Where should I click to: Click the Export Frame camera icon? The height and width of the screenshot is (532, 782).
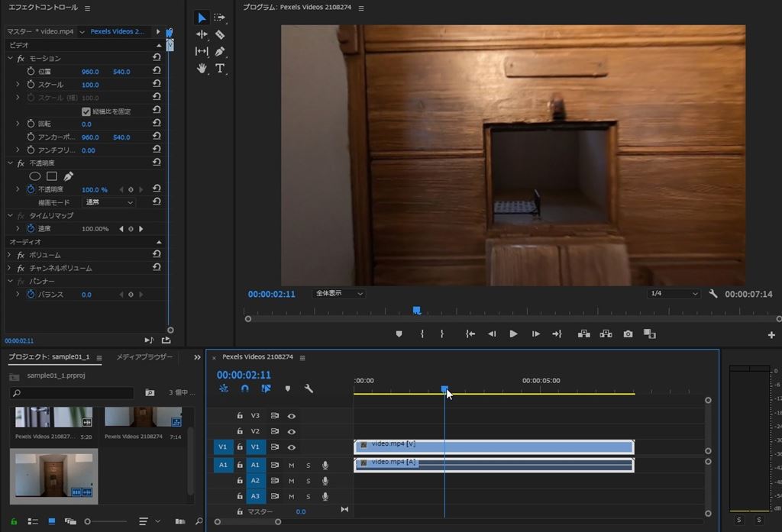628,334
